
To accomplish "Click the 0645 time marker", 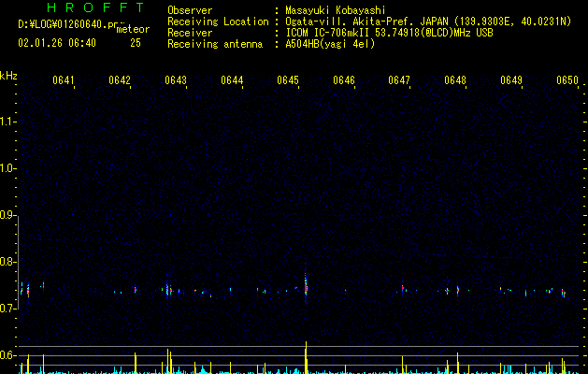I will [x=288, y=80].
